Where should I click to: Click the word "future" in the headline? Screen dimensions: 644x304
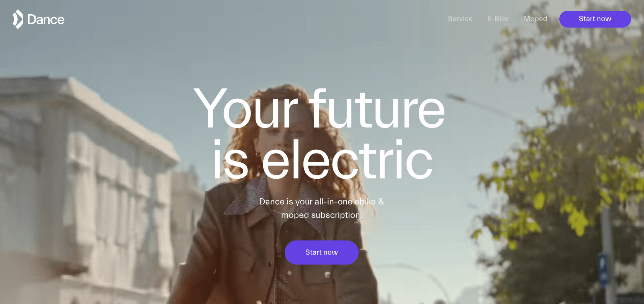(x=377, y=109)
